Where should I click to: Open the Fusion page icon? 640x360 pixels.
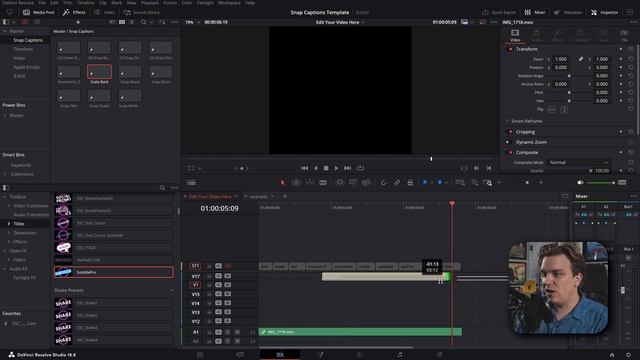click(x=320, y=355)
